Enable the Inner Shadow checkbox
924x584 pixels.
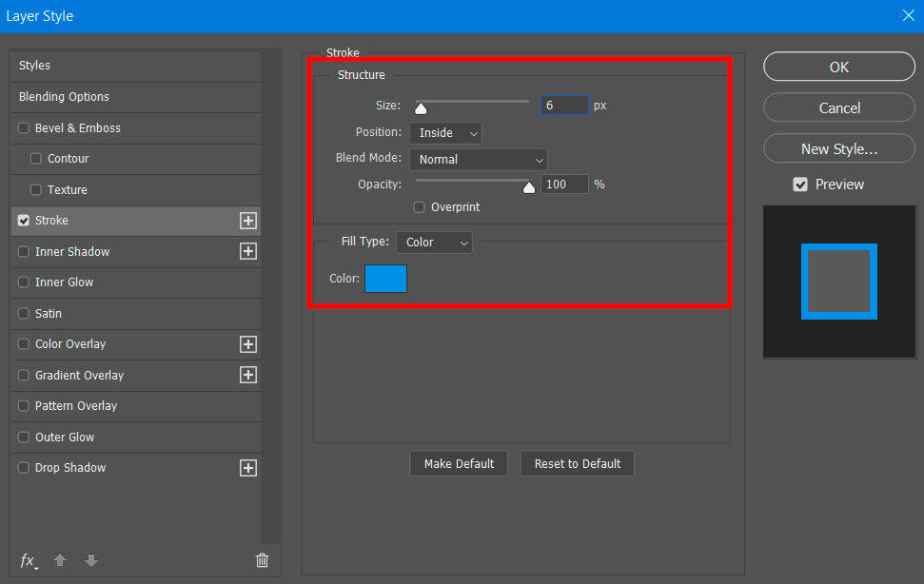coord(24,251)
